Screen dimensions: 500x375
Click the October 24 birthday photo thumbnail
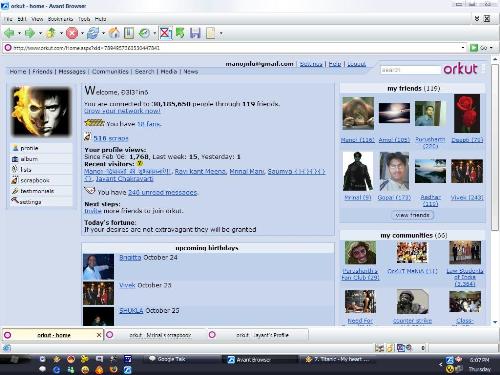click(x=98, y=267)
